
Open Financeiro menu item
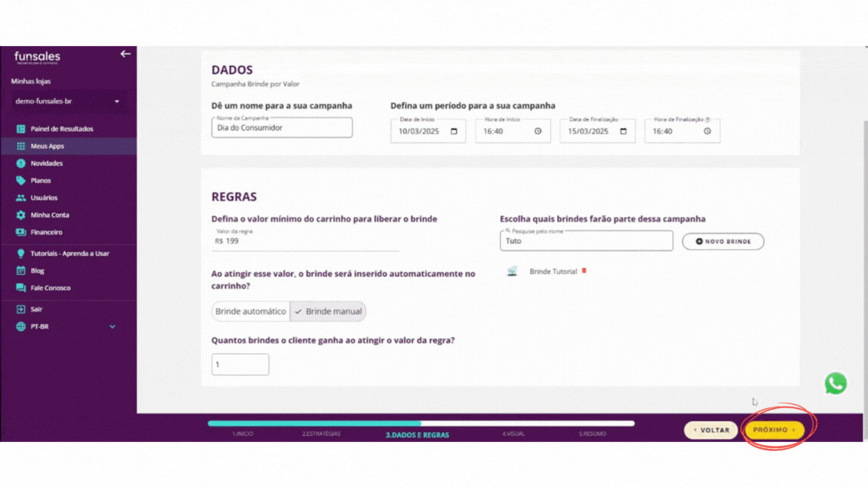(47, 232)
